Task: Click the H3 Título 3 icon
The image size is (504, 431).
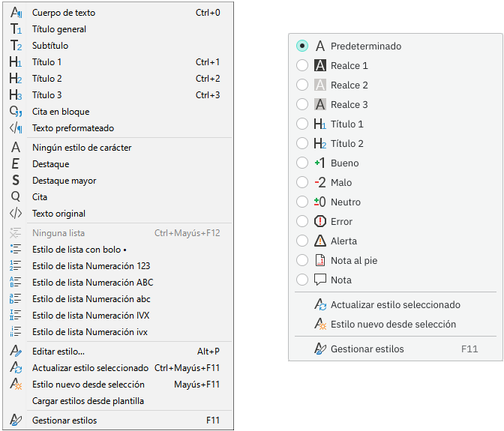Action: (16, 95)
